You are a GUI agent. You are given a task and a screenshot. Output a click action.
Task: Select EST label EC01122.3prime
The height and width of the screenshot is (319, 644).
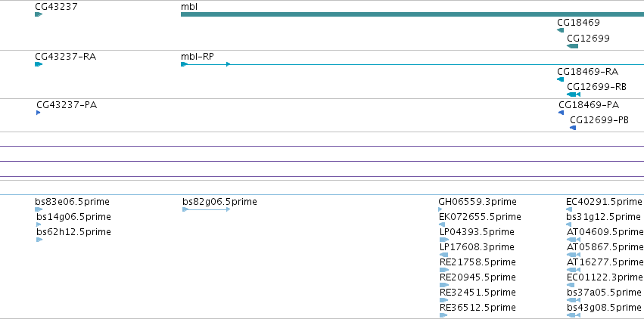[605, 277]
